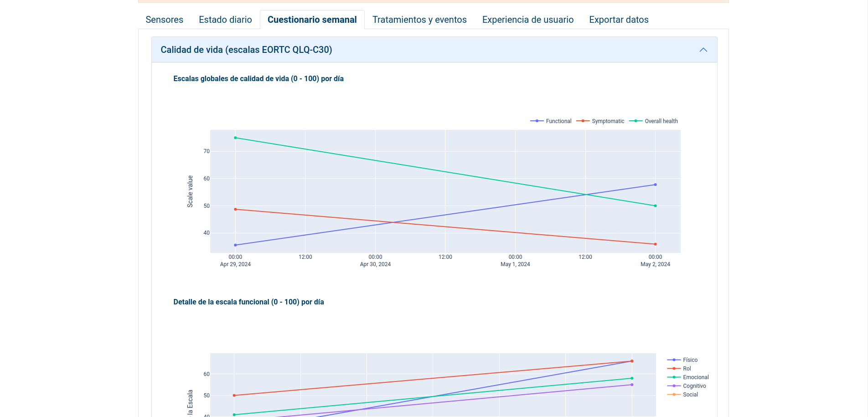Click Functional data point on May 2
This screenshot has width=868, height=417.
[x=655, y=185]
